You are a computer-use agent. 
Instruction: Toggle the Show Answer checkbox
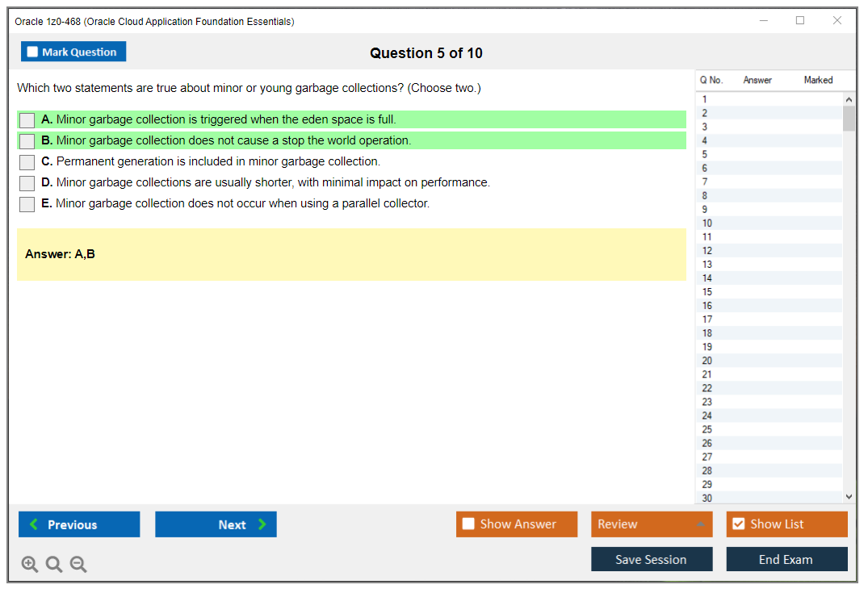tap(468, 524)
